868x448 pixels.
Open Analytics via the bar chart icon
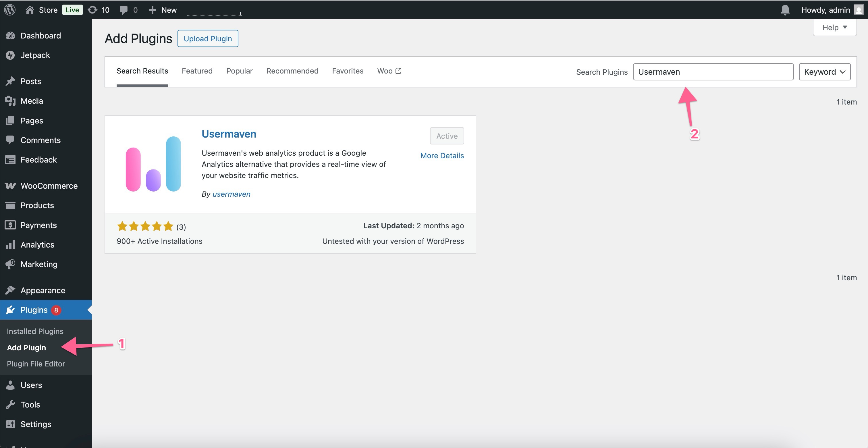[x=10, y=245]
